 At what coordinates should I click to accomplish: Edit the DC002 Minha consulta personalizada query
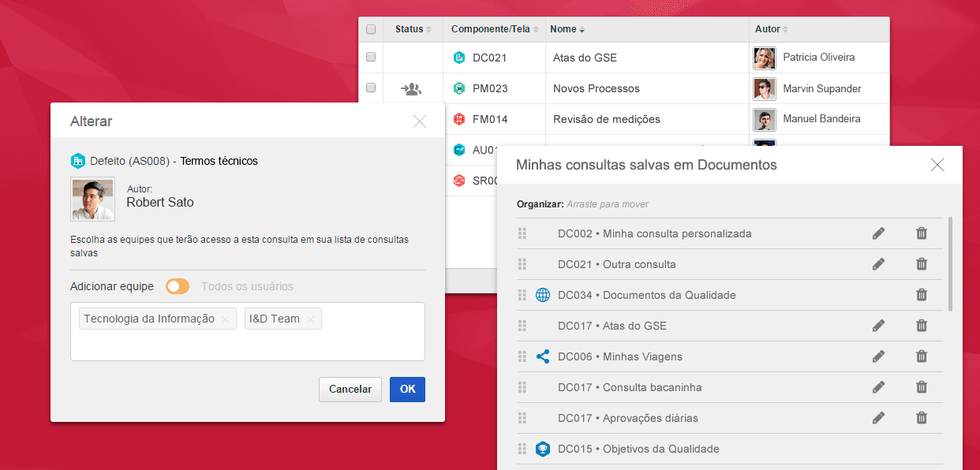click(879, 233)
